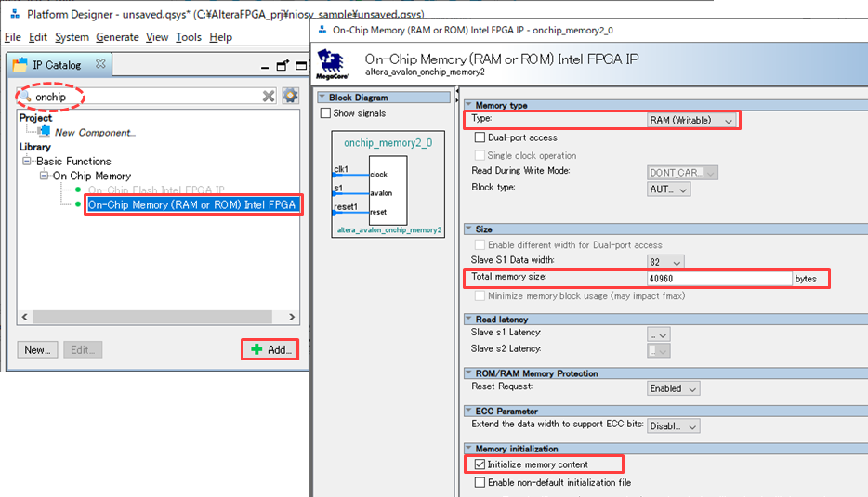Viewport: 868px width, 497px height.
Task: Collapse Memory initialization section
Action: pyautogui.click(x=469, y=448)
